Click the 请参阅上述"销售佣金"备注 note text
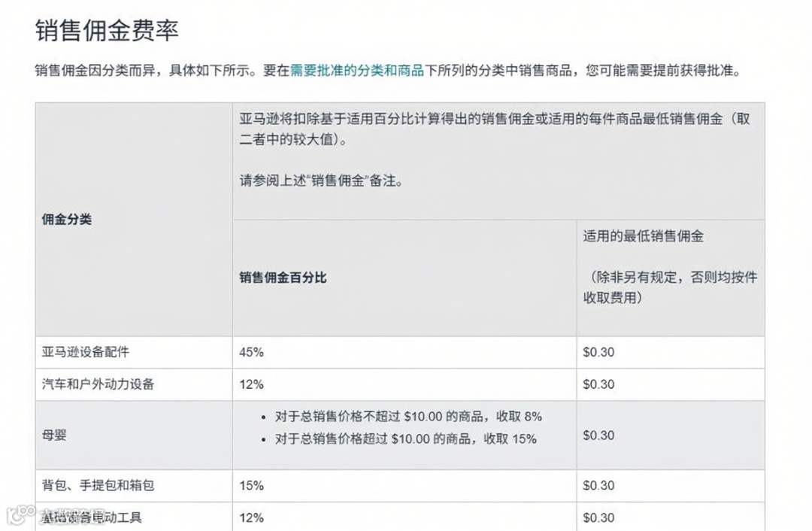Screen dimensions: 812x531 pos(321,181)
